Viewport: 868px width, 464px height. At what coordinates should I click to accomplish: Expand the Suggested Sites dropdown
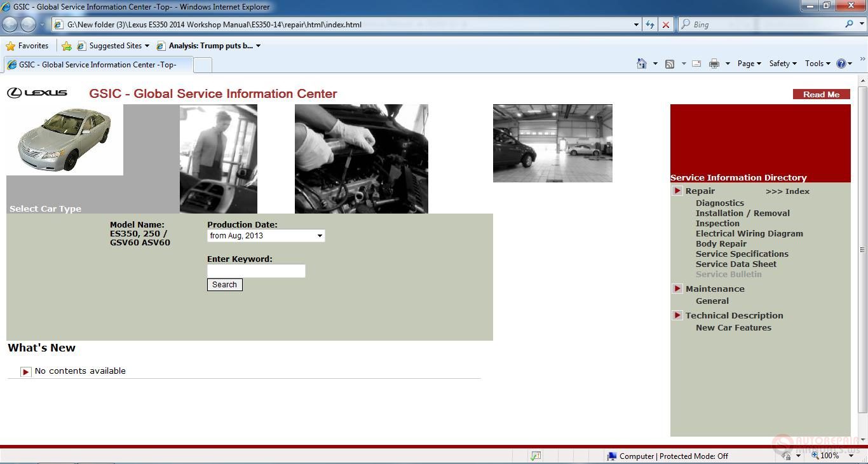(x=147, y=46)
